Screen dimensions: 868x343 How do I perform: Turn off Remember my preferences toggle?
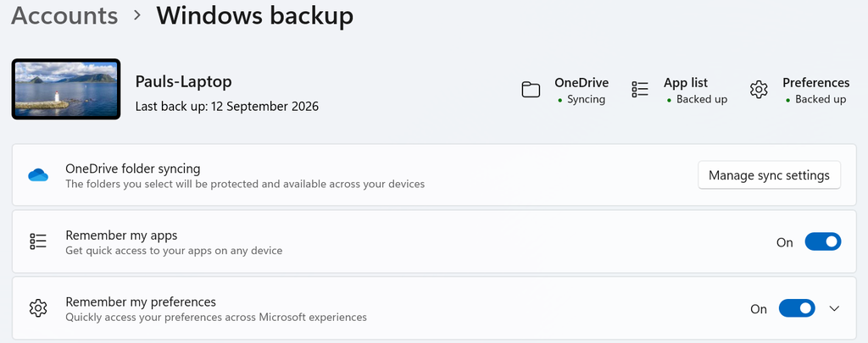click(797, 308)
